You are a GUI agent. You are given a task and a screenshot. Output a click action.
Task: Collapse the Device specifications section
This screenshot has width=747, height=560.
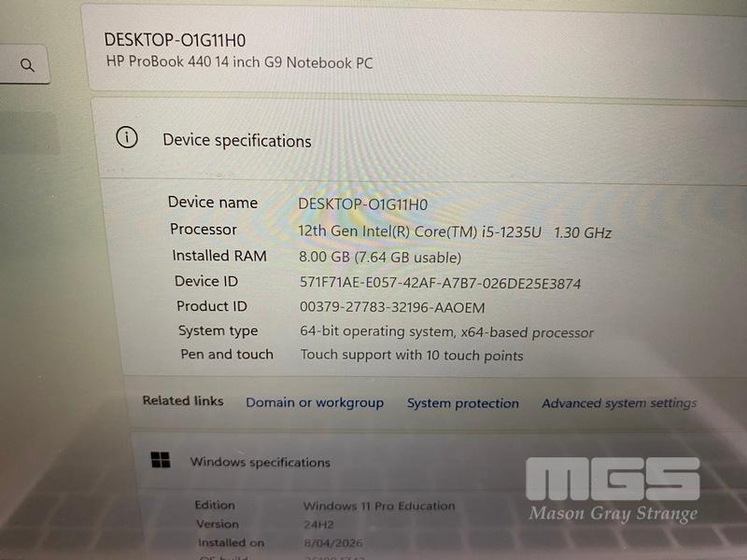point(419,140)
